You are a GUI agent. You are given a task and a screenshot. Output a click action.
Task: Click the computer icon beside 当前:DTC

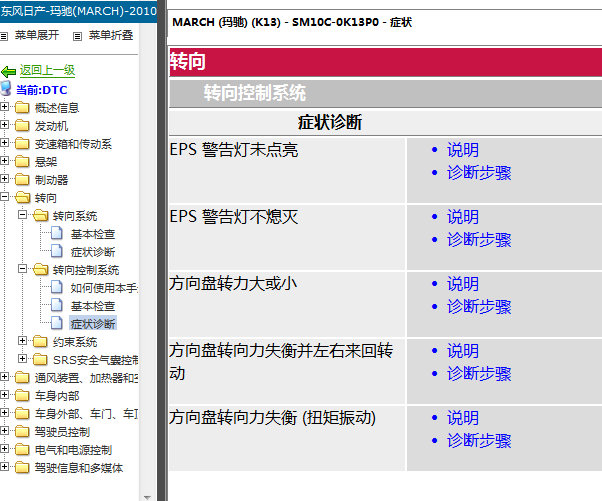click(x=6, y=89)
